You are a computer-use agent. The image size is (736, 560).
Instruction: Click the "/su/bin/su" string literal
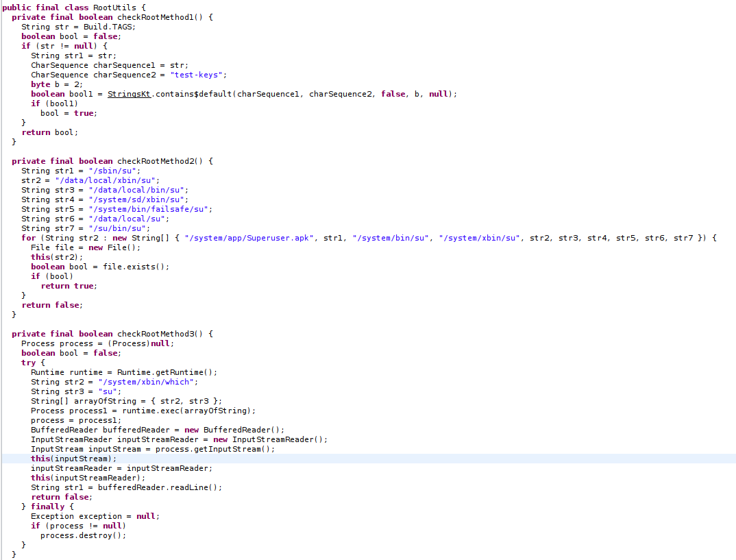pyautogui.click(x=124, y=228)
